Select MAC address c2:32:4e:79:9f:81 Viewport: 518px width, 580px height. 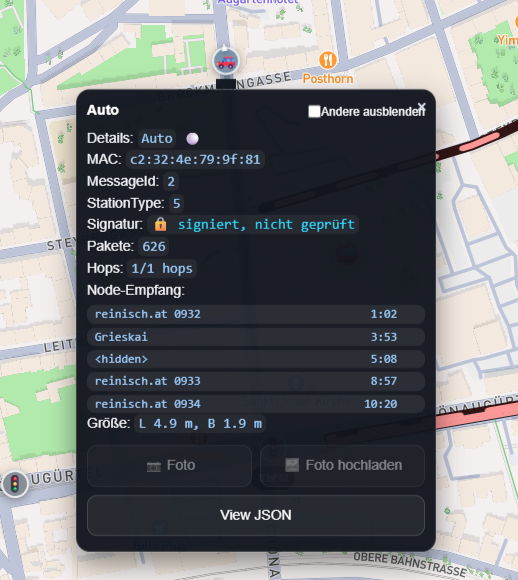(x=195, y=159)
